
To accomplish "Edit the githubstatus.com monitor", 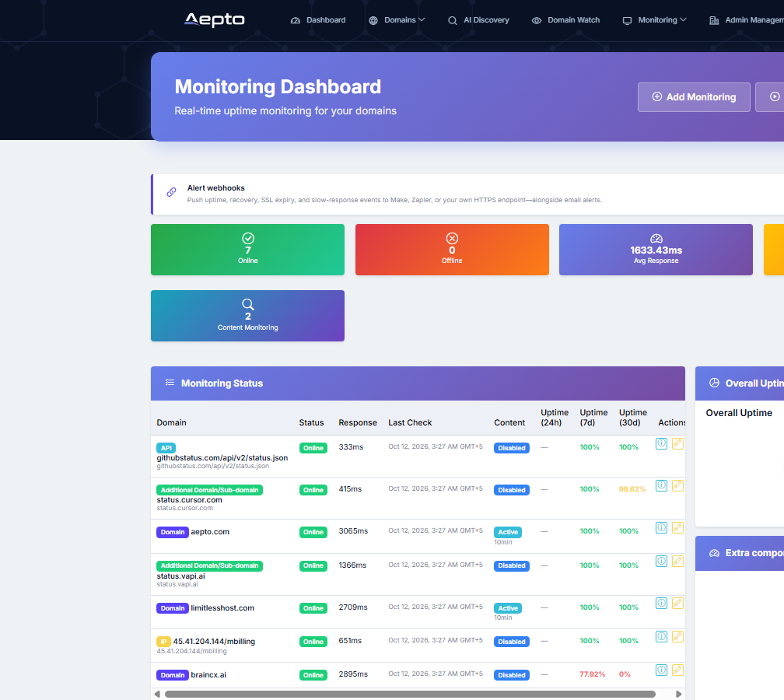I will pyautogui.click(x=677, y=443).
